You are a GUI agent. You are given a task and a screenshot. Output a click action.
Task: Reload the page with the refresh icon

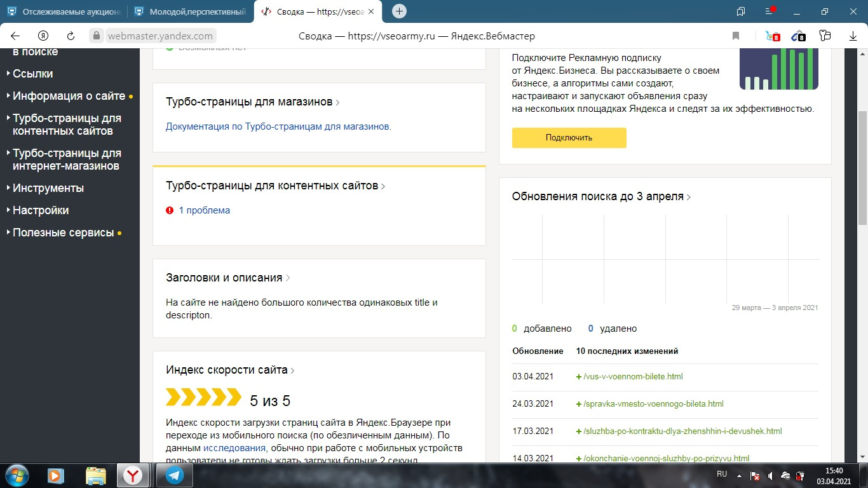(71, 36)
